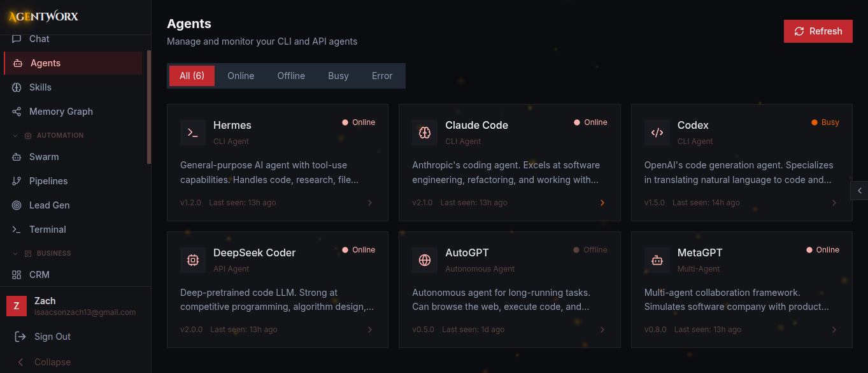Click the Sign Out arrow icon
868x373 pixels.
pyautogui.click(x=20, y=337)
